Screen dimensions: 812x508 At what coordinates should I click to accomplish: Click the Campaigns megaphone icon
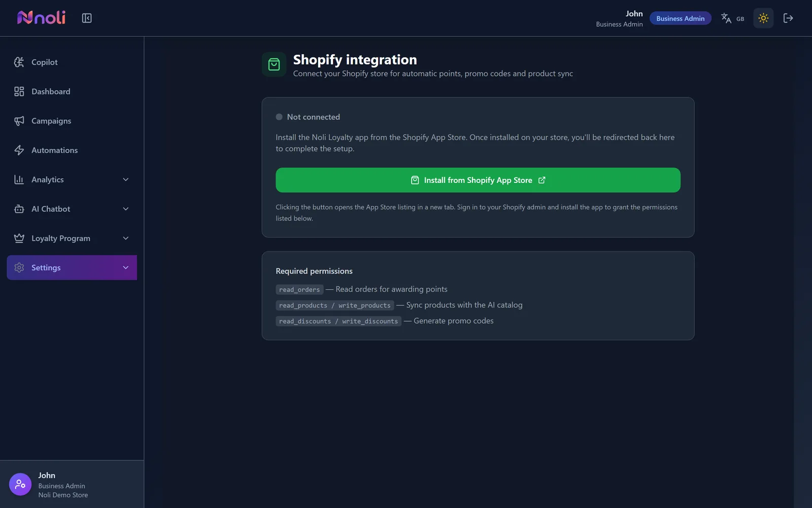[x=19, y=121]
